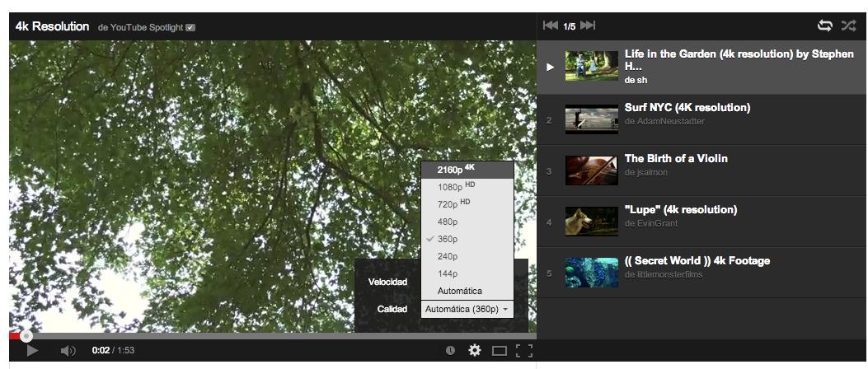Open the Calidad dropdown showing Automática (360p)
The image size is (868, 369).
467,309
